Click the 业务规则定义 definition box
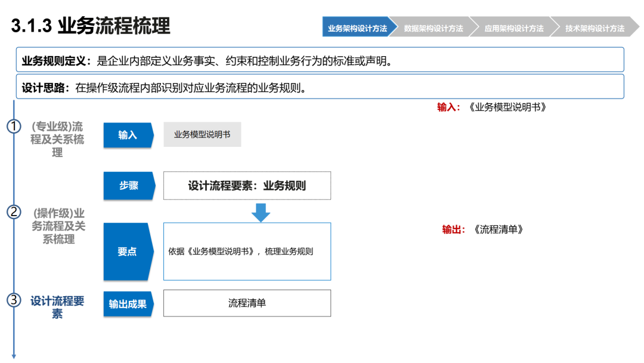644x363 pixels. pos(320,60)
